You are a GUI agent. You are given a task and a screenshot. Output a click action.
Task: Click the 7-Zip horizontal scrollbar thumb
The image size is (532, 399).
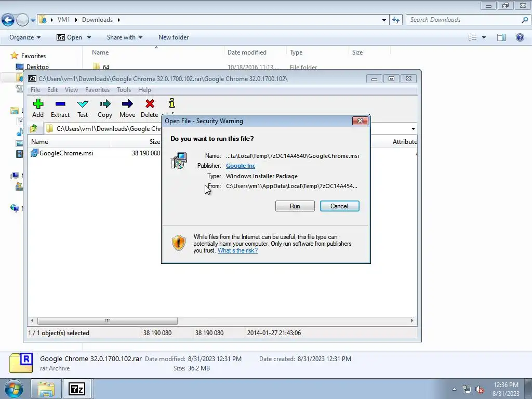coord(107,321)
